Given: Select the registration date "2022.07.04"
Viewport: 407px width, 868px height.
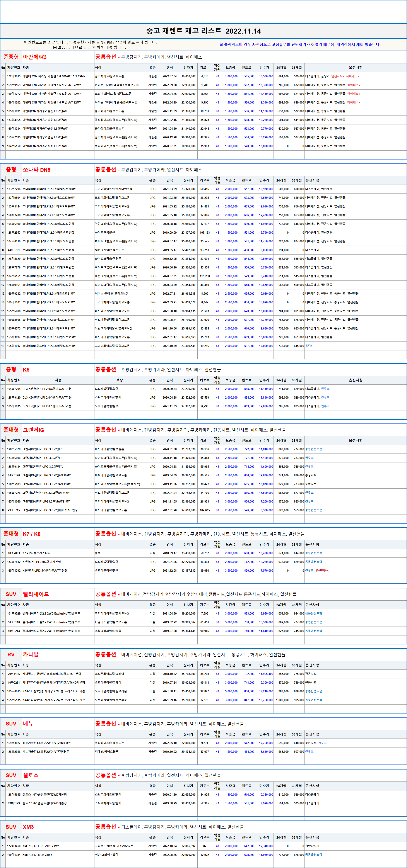Looking at the screenshot, I should pyautogui.click(x=170, y=76).
